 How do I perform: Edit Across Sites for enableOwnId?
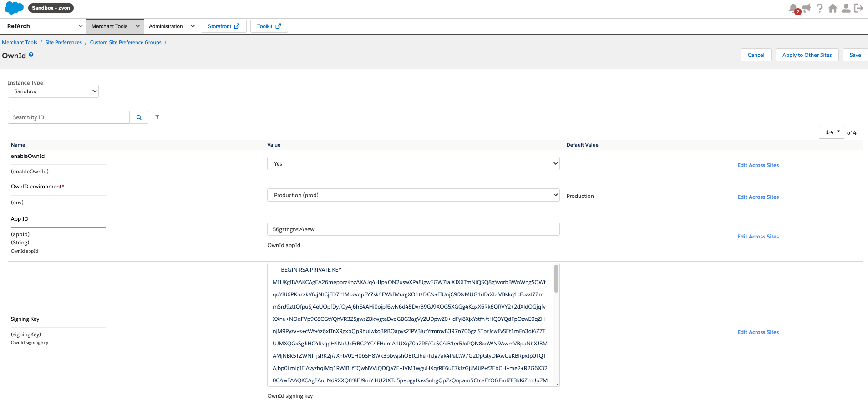[758, 165]
